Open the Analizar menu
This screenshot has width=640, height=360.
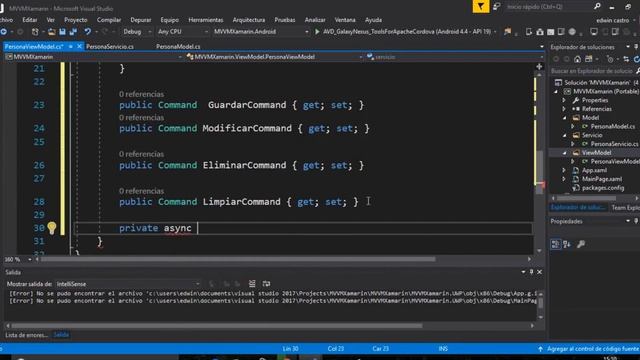315,20
